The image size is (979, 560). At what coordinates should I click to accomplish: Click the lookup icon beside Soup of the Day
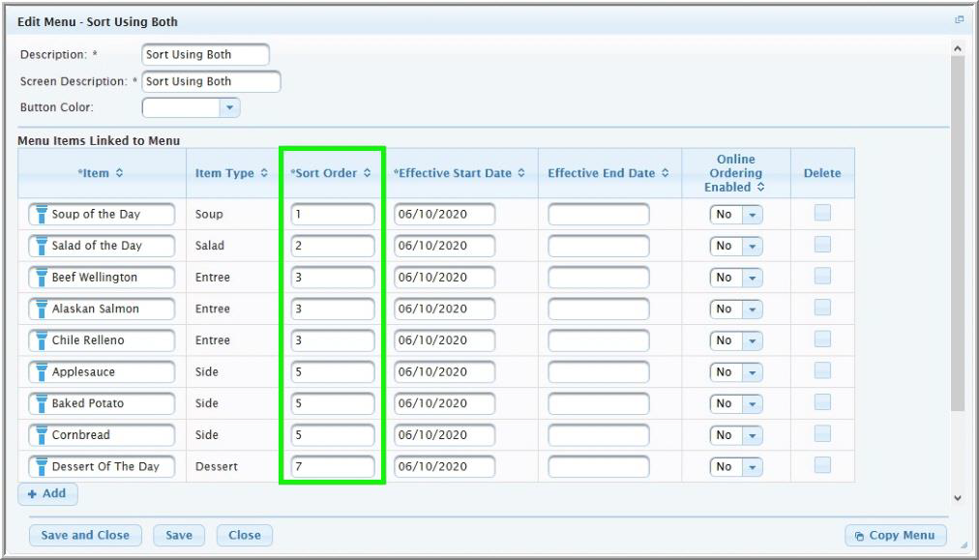[x=41, y=215]
